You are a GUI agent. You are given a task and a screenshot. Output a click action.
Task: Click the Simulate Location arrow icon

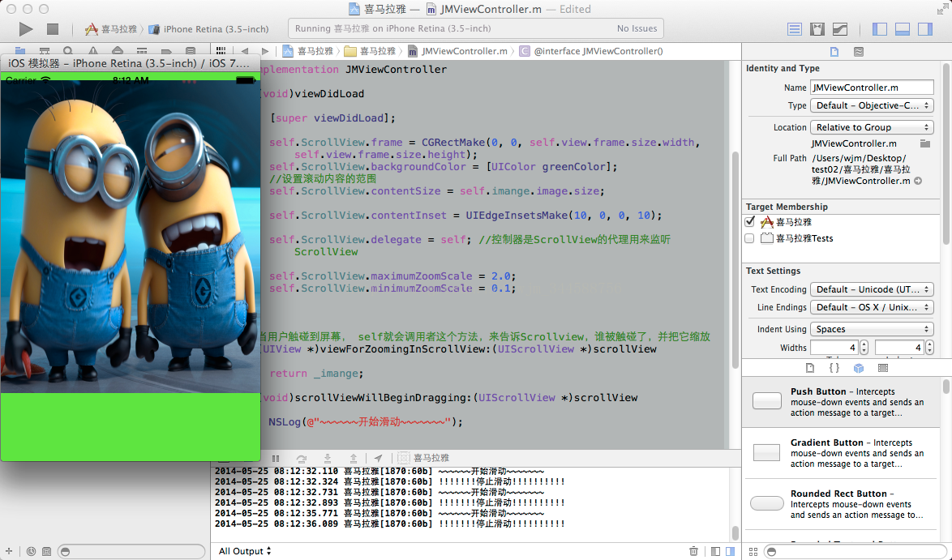coord(378,458)
